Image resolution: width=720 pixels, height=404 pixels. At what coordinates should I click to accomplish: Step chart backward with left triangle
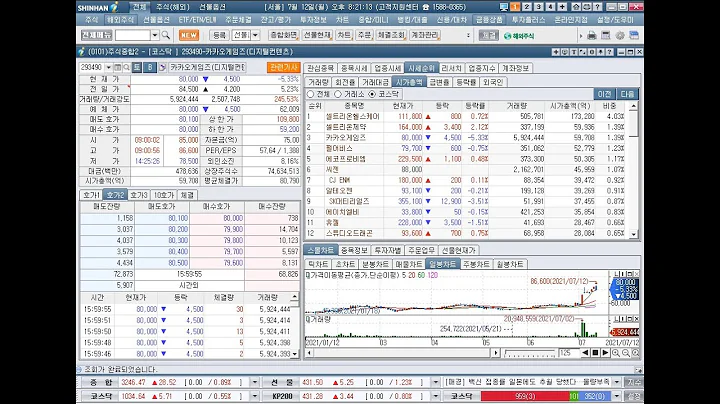click(x=585, y=353)
